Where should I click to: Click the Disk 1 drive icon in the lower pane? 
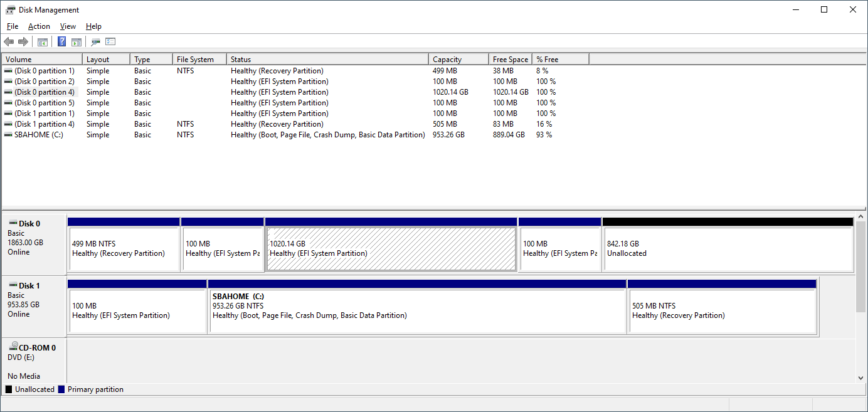(13, 285)
